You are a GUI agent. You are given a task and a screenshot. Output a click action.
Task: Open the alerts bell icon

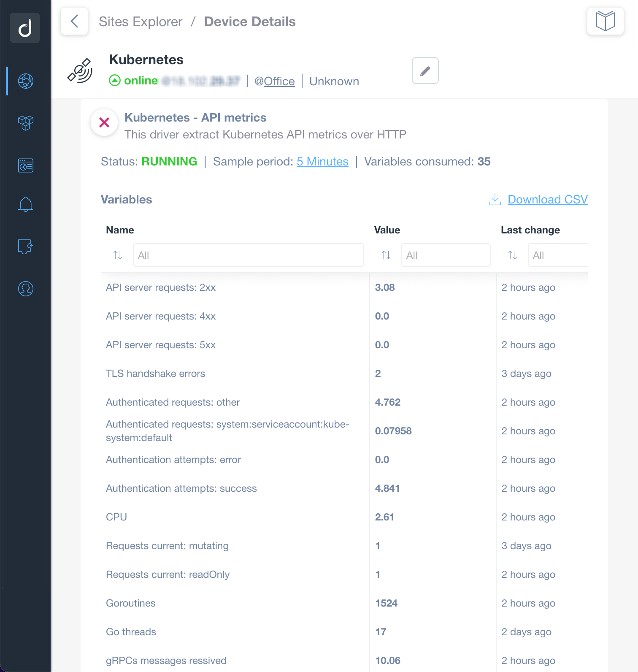(x=26, y=204)
